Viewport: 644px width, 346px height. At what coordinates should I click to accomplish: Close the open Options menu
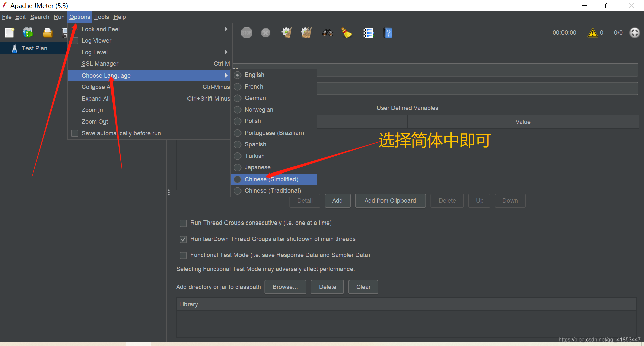pyautogui.click(x=80, y=17)
